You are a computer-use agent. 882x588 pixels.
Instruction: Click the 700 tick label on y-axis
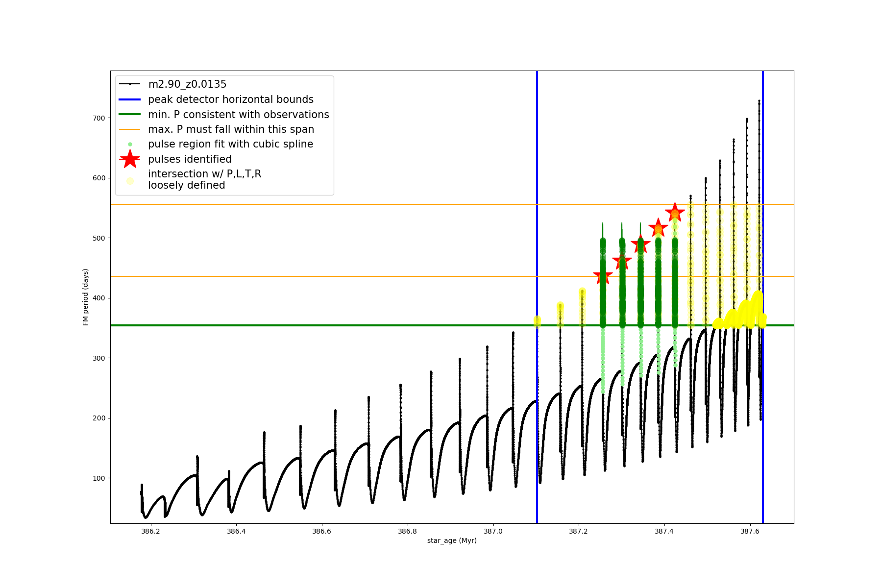click(x=98, y=118)
